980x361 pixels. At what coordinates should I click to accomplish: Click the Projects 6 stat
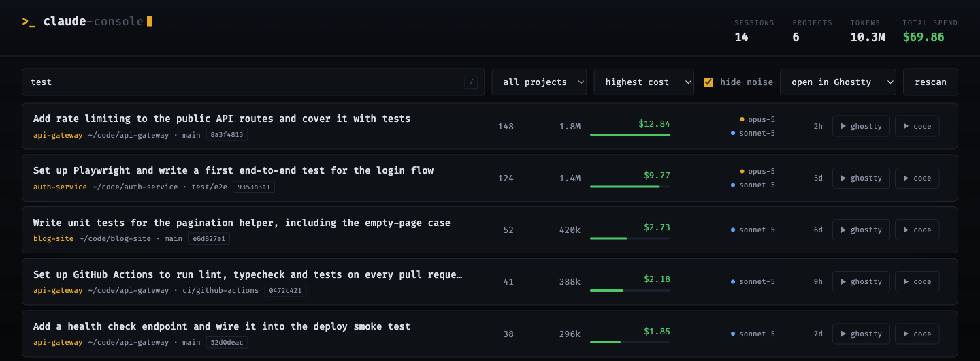pyautogui.click(x=812, y=31)
